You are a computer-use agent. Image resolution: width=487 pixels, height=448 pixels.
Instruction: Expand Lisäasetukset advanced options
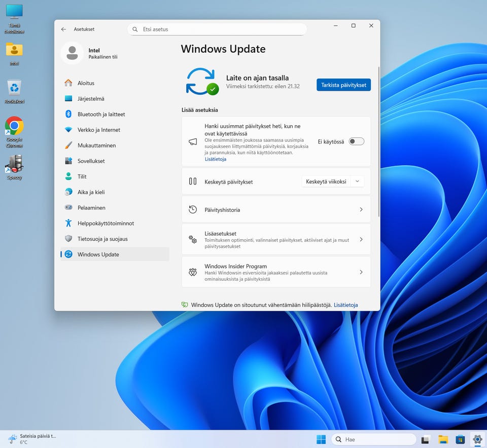[276, 240]
